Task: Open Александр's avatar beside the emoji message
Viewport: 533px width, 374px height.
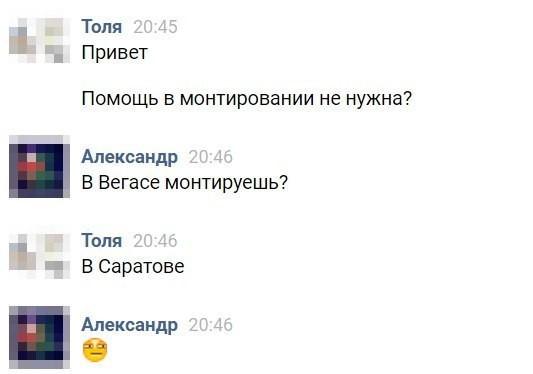Action: coord(39,337)
